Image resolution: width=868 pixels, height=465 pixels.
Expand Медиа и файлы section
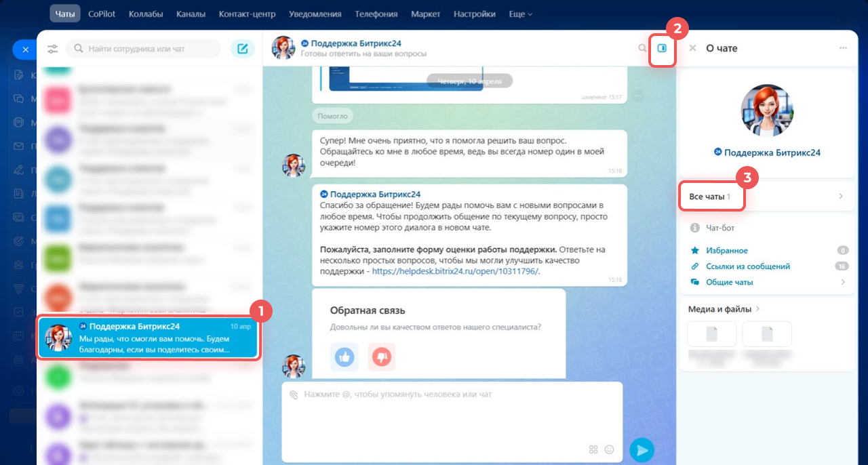(724, 309)
